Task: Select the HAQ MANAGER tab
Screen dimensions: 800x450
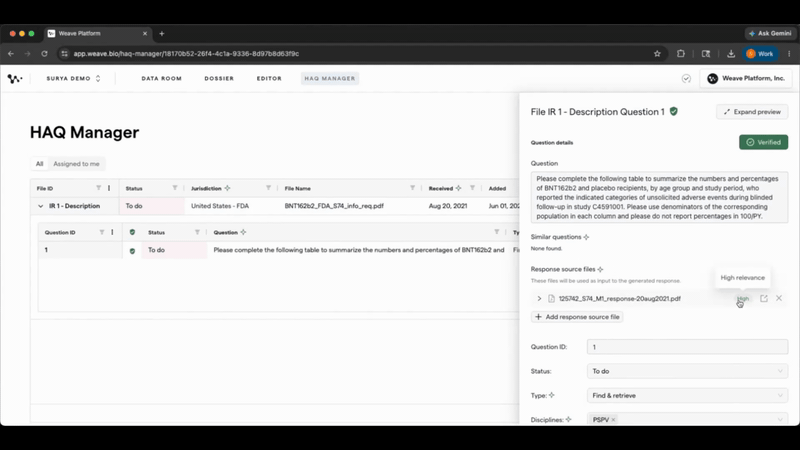Action: [x=330, y=79]
